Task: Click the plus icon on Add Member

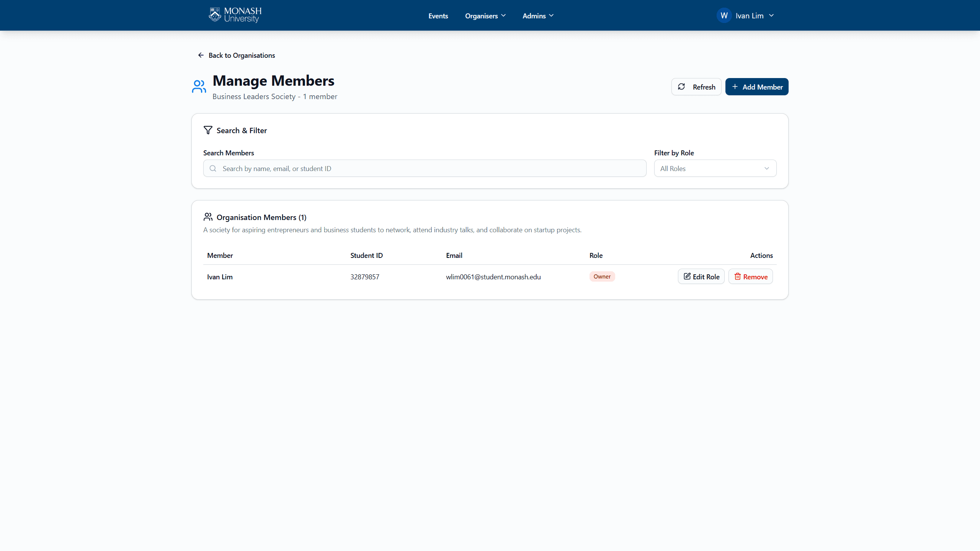Action: 735,86
